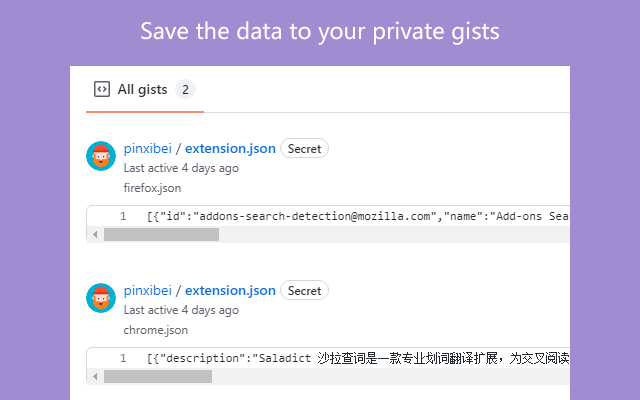This screenshot has width=640, height=400.
Task: Click the Saladict description code line
Action: (358, 358)
